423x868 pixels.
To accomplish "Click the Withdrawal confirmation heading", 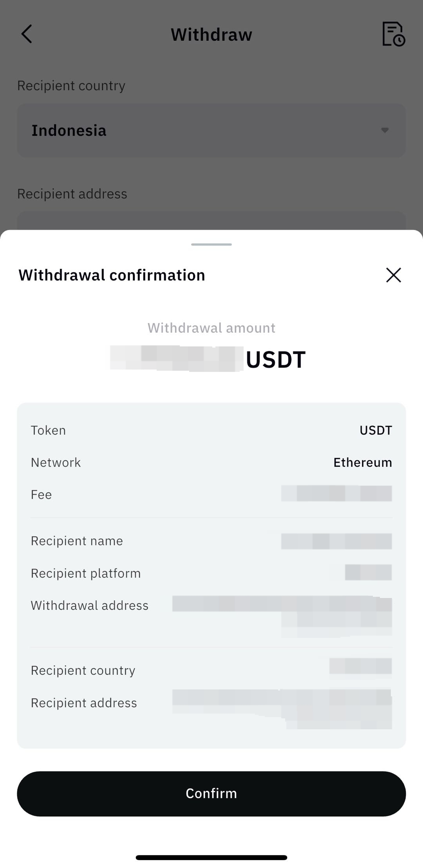I will click(112, 275).
